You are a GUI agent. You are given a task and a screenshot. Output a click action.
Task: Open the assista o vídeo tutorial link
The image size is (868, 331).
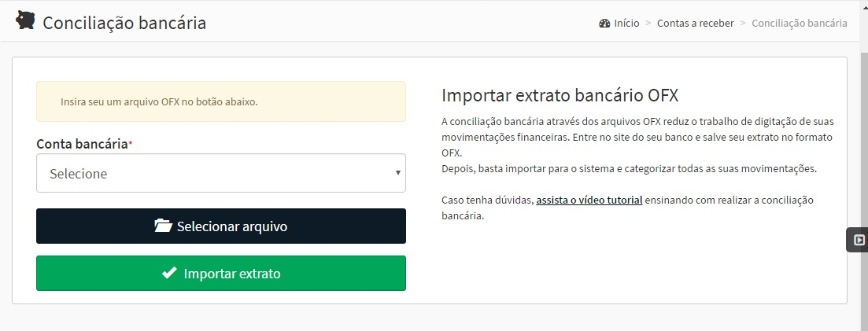pyautogui.click(x=589, y=200)
